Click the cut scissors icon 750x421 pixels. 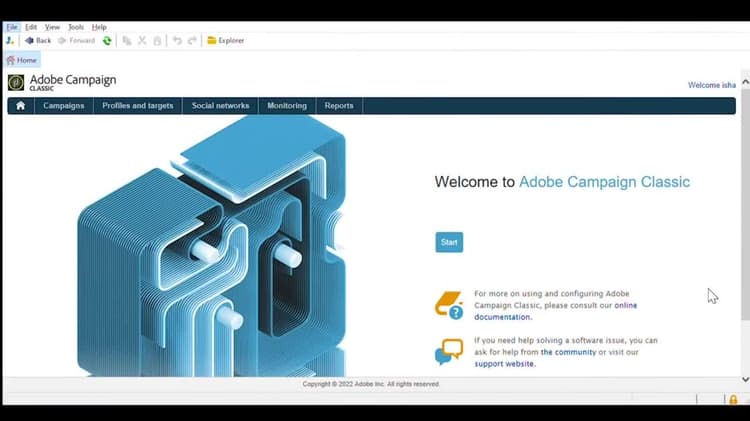142,41
